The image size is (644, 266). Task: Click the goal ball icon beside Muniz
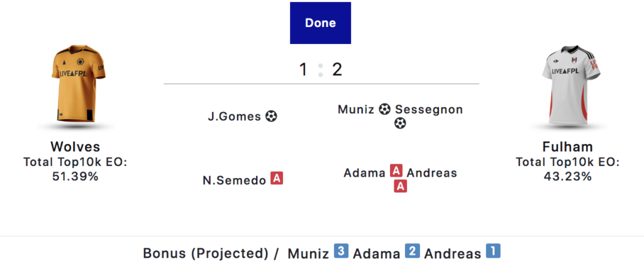coord(385,109)
